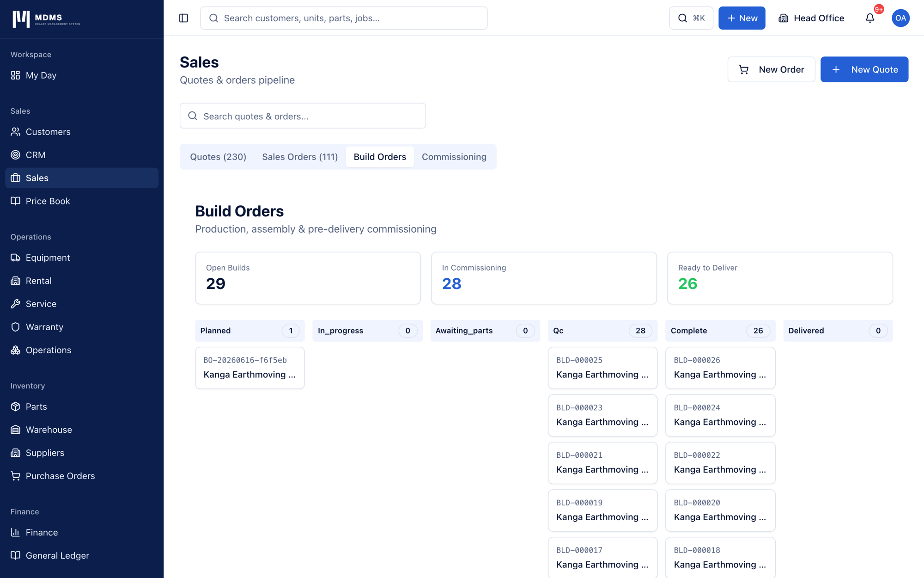Open Purchase Orders cart icon
This screenshot has height=578, width=924.
16,476
